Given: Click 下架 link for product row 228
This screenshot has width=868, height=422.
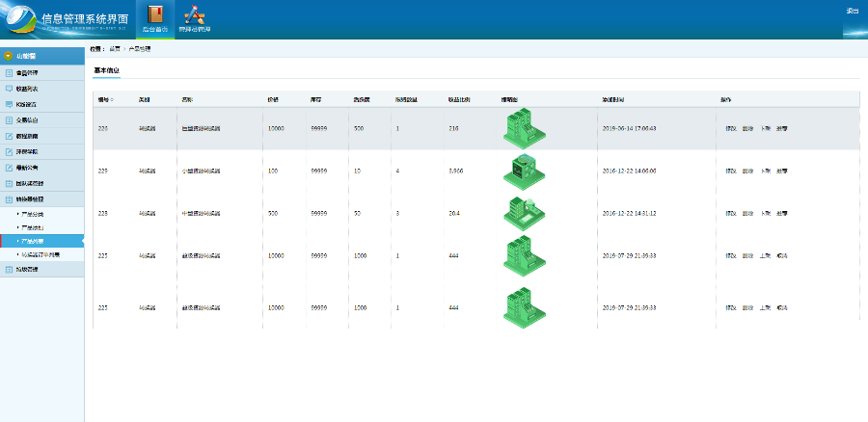Looking at the screenshot, I should (765, 213).
